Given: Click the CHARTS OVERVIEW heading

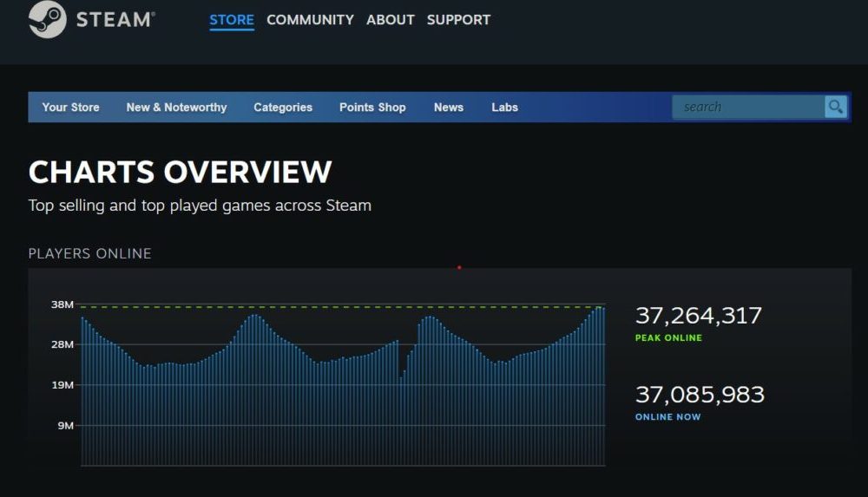Looking at the screenshot, I should (x=180, y=172).
